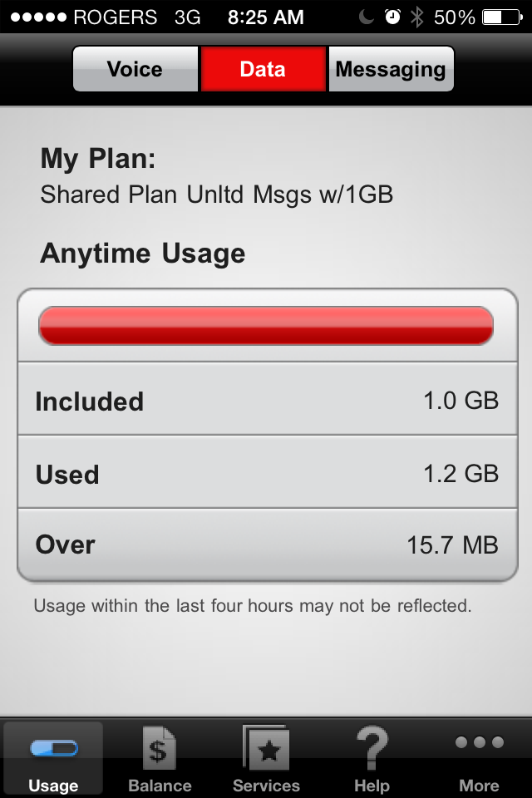Tap the Used 1.2 GB row

click(267, 474)
